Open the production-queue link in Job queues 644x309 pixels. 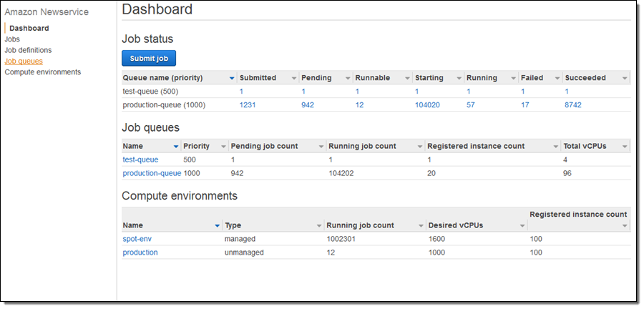point(152,173)
